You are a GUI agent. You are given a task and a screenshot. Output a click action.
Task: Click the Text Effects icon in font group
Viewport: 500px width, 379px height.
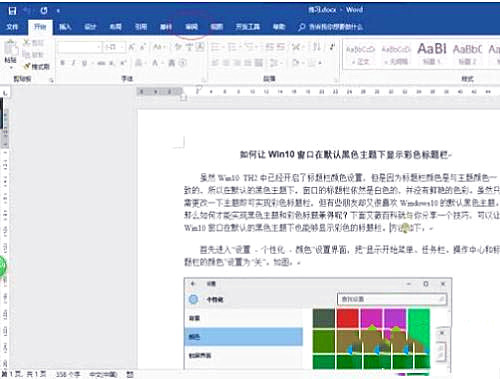(x=139, y=63)
